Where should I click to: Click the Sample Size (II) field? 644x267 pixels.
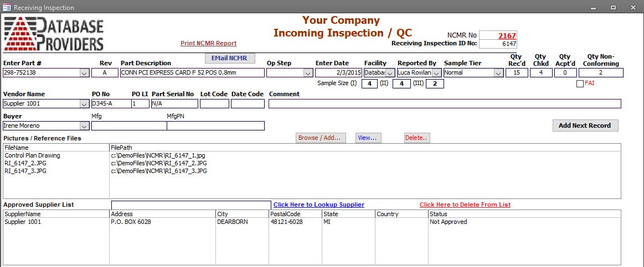pyautogui.click(x=401, y=83)
